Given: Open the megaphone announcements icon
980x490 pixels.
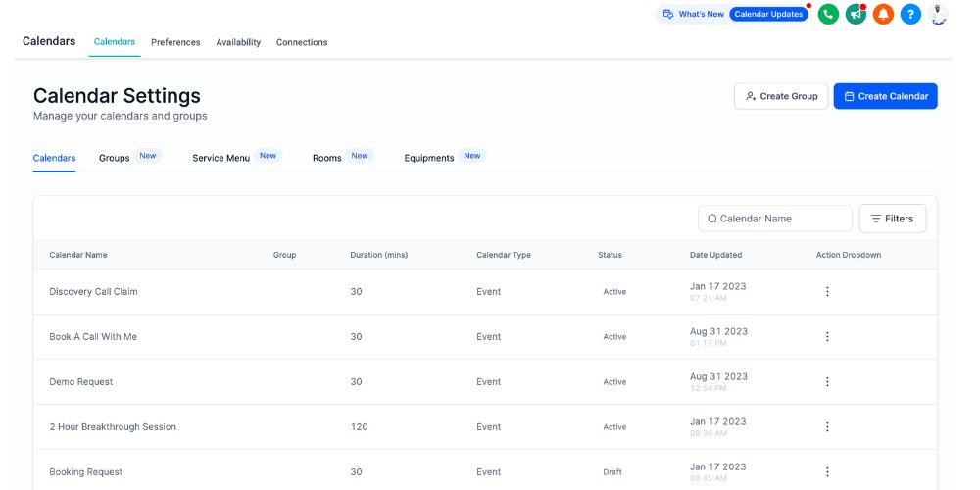Looking at the screenshot, I should 856,15.
